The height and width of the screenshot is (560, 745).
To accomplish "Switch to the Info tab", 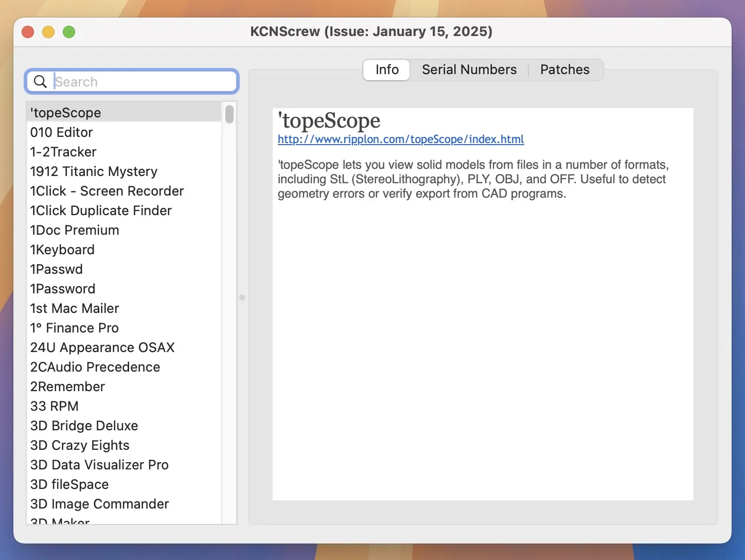I will [387, 69].
